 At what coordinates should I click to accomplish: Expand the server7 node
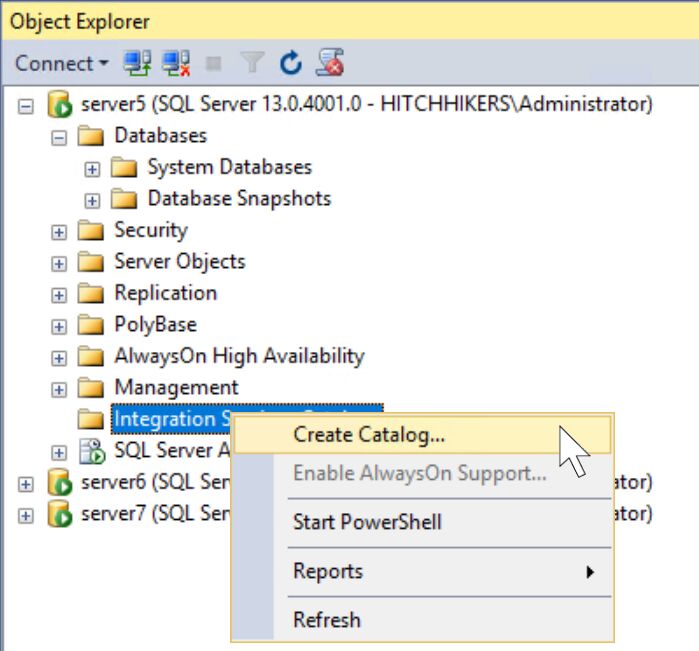[26, 516]
